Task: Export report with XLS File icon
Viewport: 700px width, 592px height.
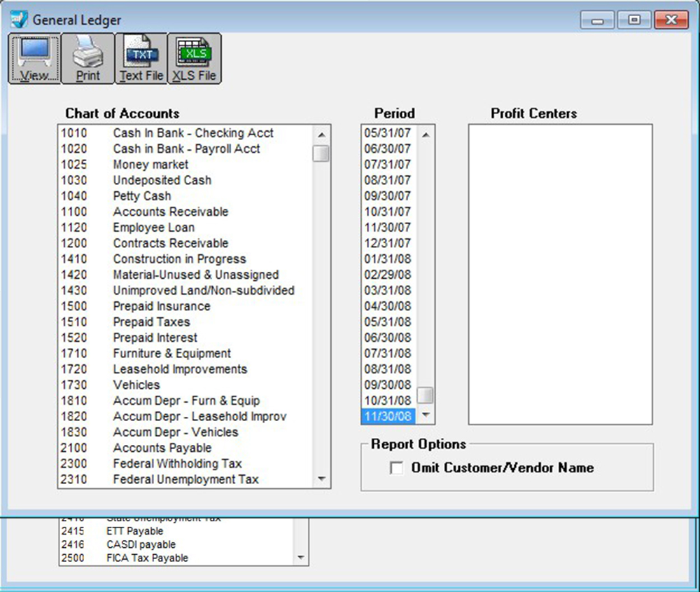Action: point(194,59)
